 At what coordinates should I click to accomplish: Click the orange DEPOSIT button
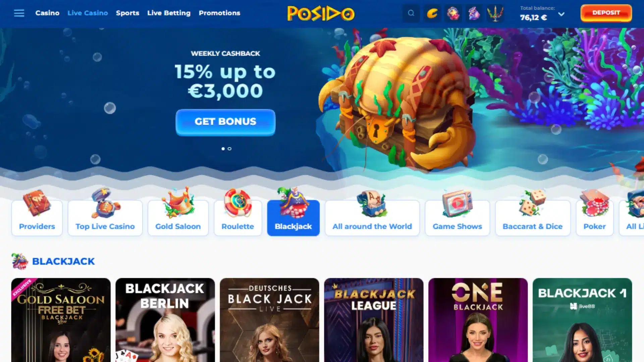[606, 13]
